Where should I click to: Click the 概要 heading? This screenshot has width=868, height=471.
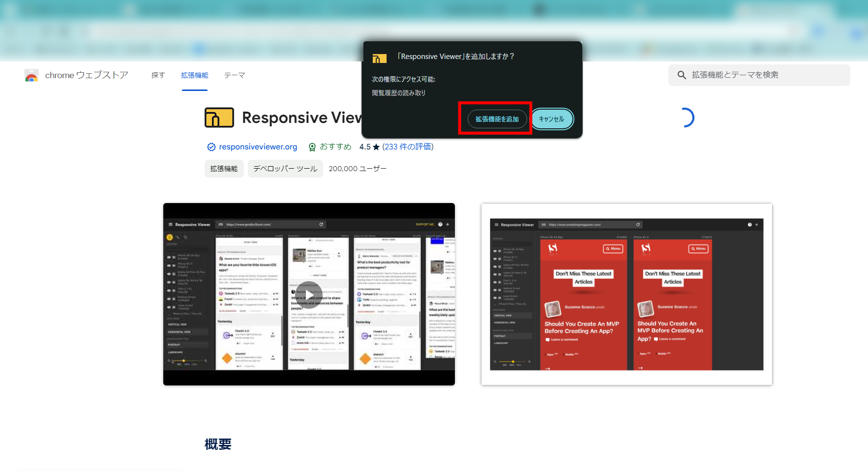218,444
